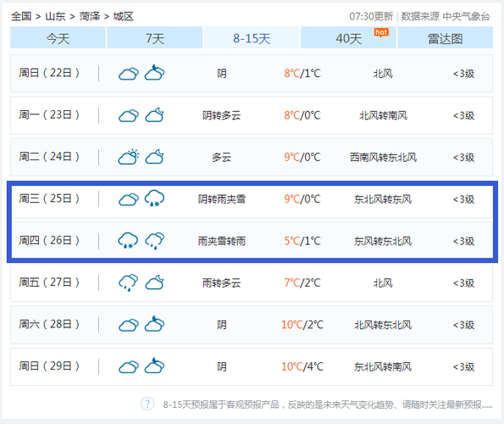Select the 周三（25日） date label
The width and height of the screenshot is (504, 424).
coord(49,198)
